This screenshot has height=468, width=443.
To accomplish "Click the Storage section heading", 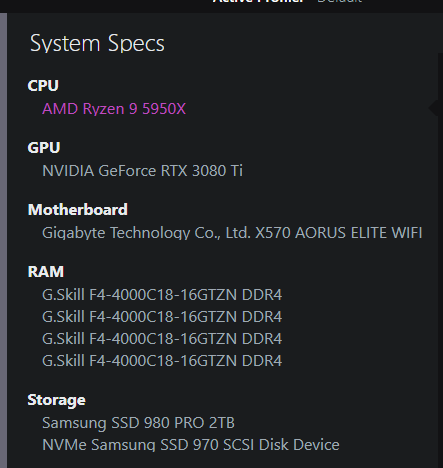I will pos(56,400).
